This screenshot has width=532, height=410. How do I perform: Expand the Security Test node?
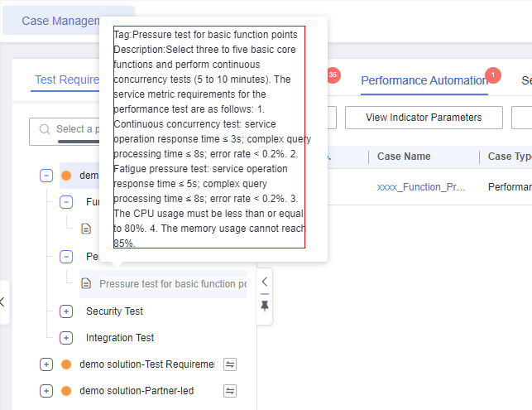point(66,311)
